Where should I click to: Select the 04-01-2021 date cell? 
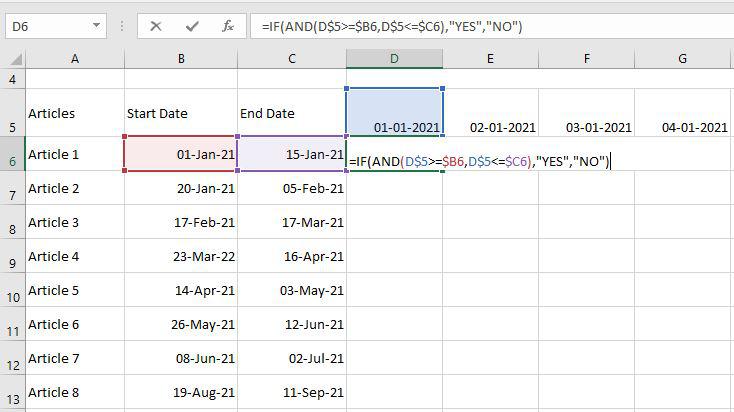[683, 112]
